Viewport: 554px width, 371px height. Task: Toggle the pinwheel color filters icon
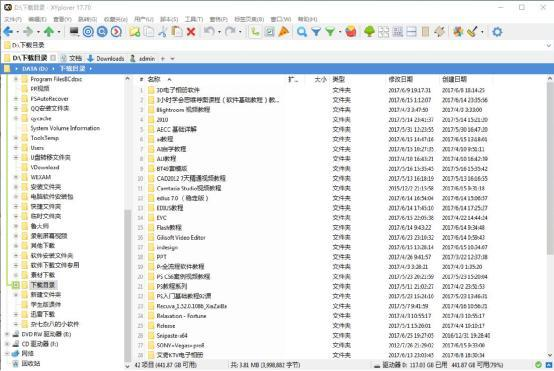(x=458, y=32)
